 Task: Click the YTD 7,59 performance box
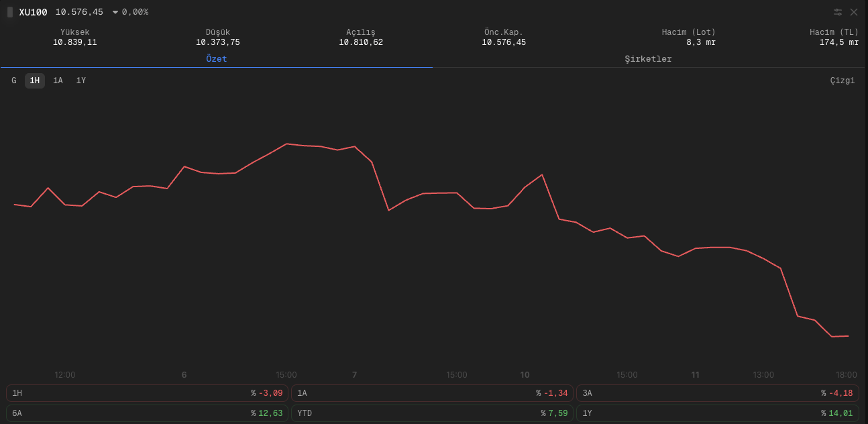432,413
